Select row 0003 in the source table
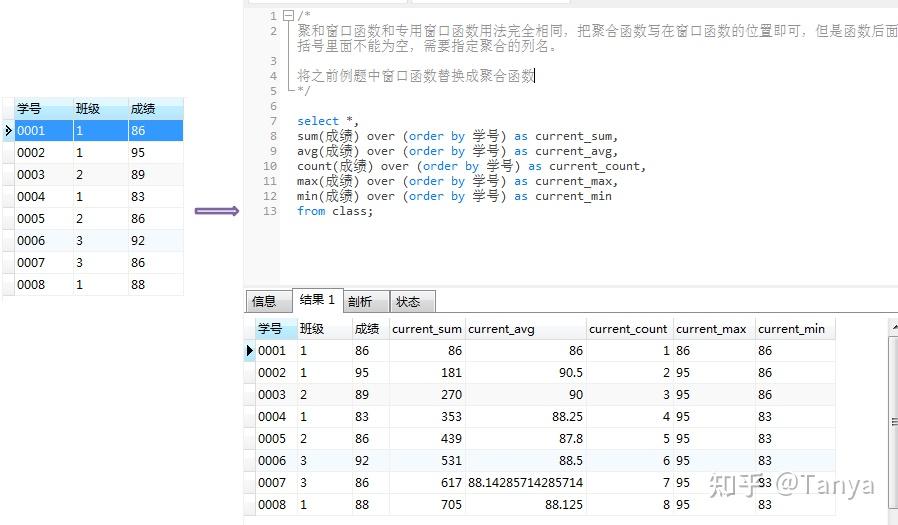Screen dimensions: 898x525 [x=93, y=175]
